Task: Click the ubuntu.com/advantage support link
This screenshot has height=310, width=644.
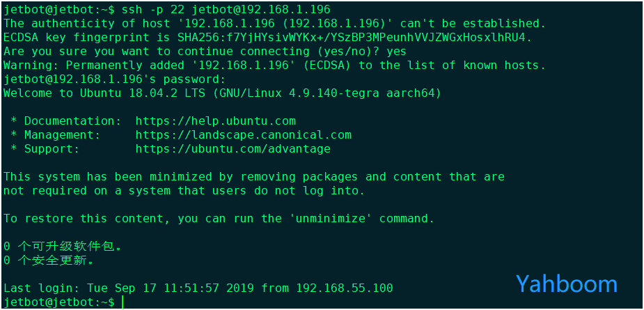Action: pos(233,149)
